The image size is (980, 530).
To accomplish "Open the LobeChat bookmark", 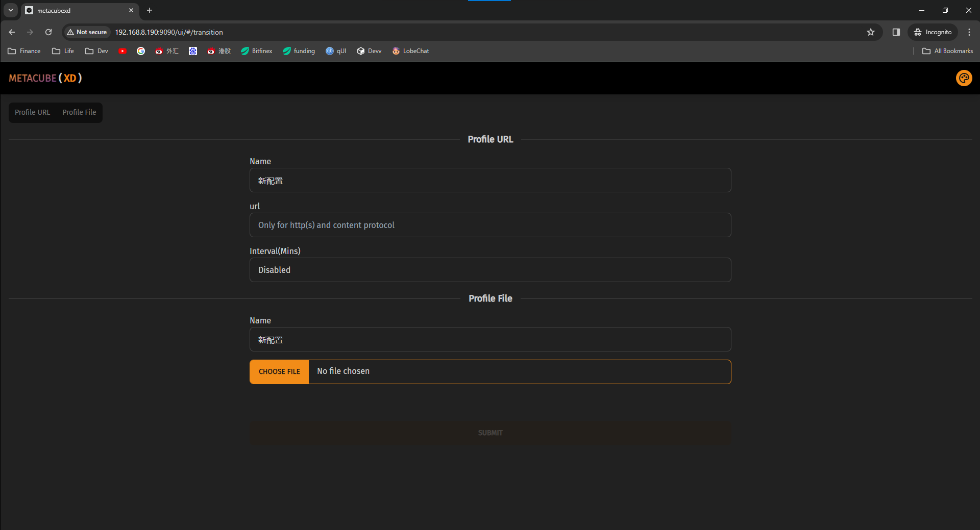I will pyautogui.click(x=411, y=51).
